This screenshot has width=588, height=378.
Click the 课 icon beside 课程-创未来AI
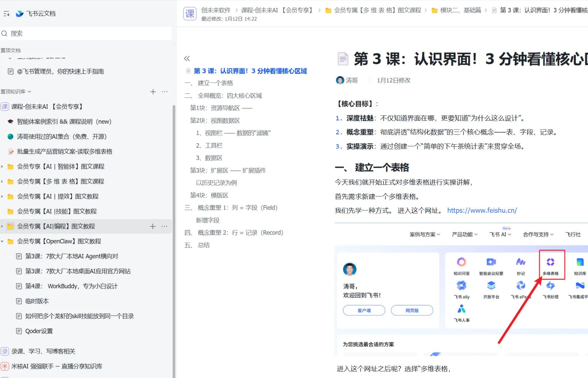coord(5,107)
